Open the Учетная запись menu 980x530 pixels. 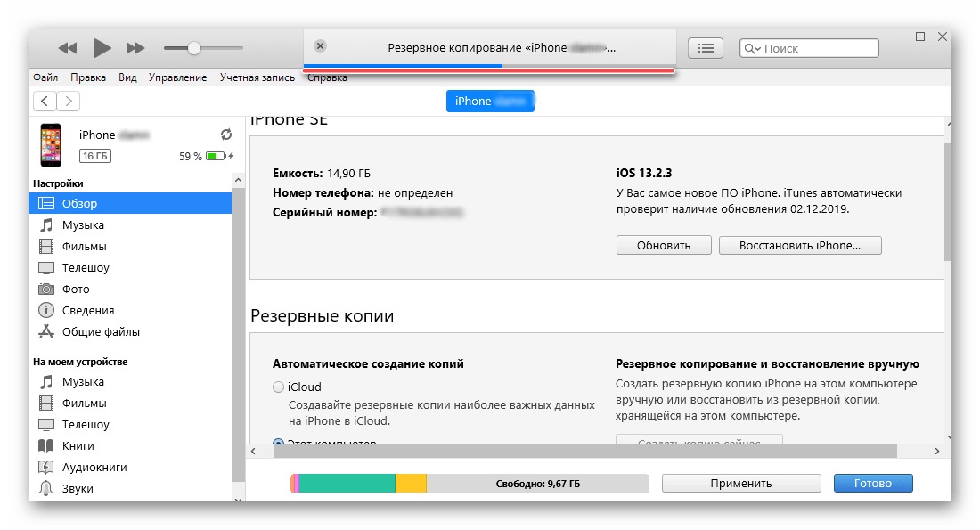pos(257,77)
